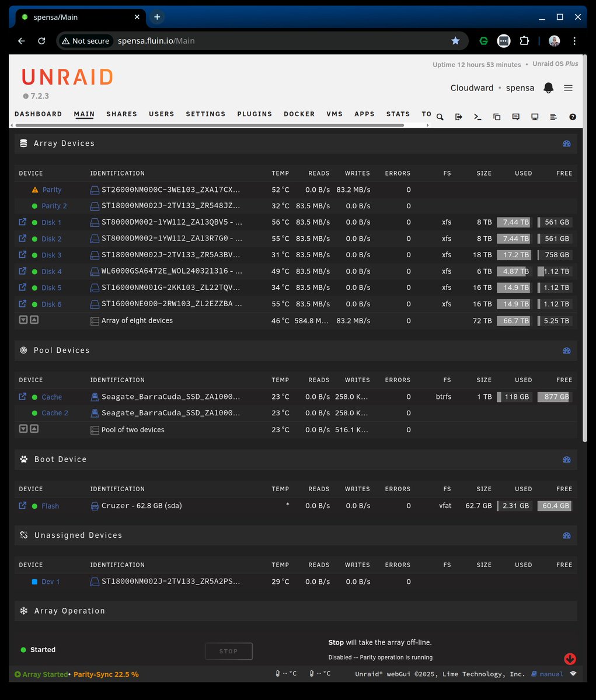596x700 pixels.
Task: Expand the Disk 2 hard drive icon
Action: point(95,239)
